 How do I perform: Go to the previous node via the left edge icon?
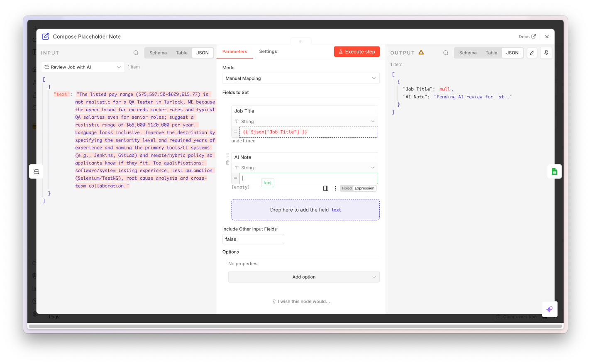click(37, 171)
